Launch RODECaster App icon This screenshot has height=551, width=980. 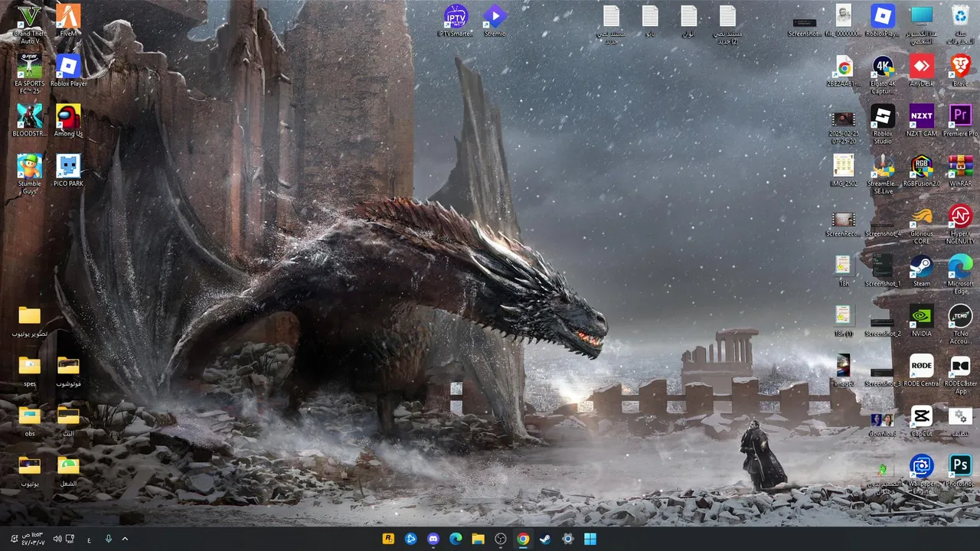coord(960,374)
